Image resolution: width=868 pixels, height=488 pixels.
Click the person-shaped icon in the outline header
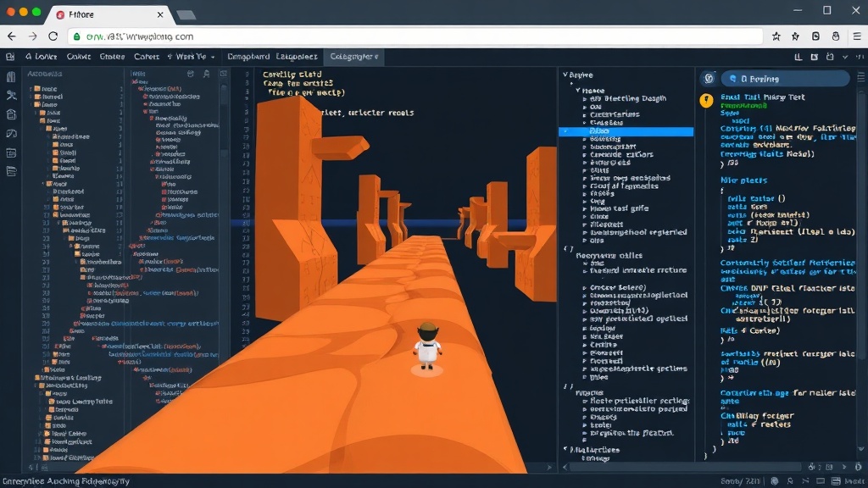pos(207,74)
